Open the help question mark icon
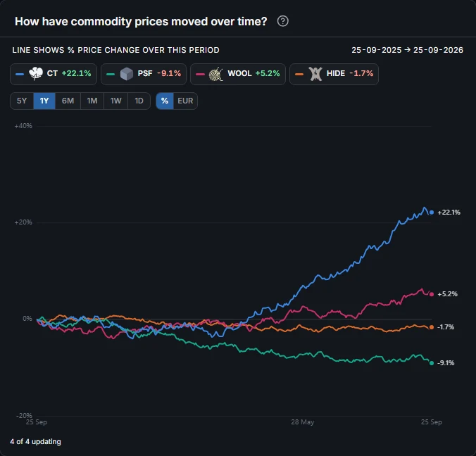This screenshot has height=456, width=476. tap(282, 21)
